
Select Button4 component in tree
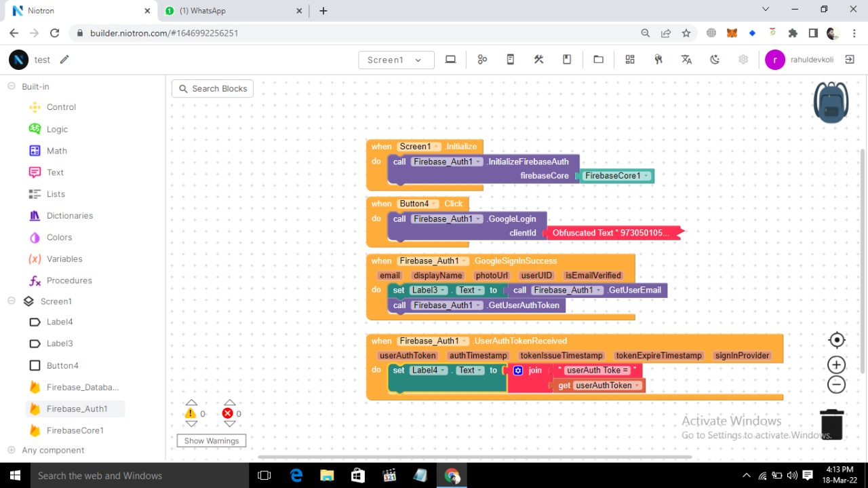pyautogui.click(x=62, y=365)
